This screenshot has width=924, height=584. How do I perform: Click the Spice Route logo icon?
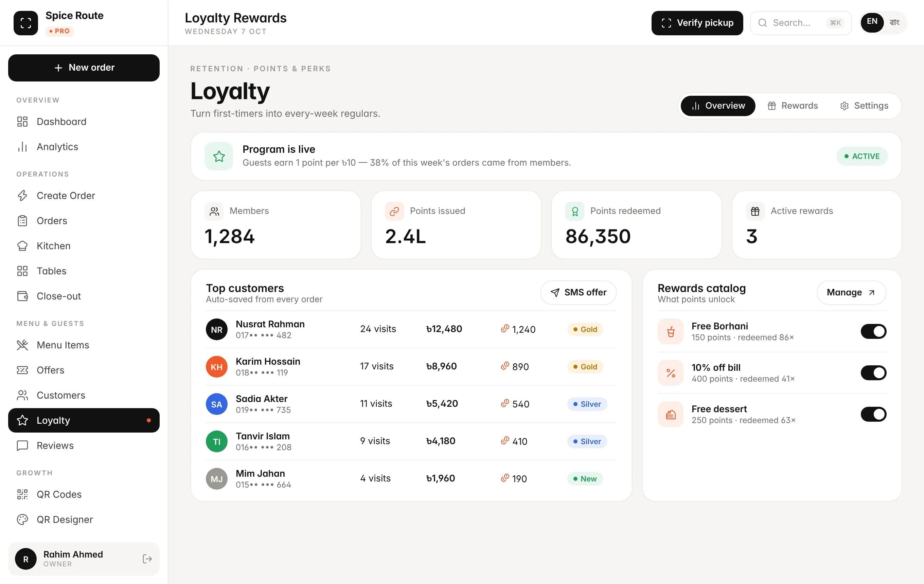coord(26,23)
